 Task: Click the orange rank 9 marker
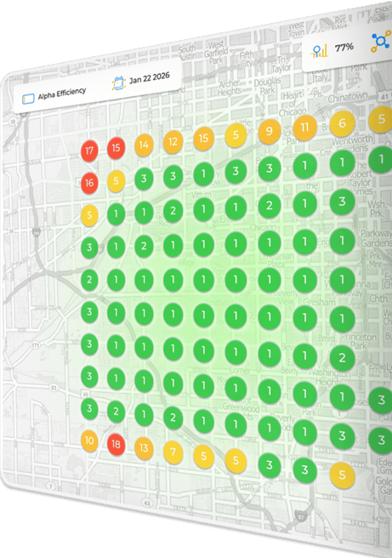270,131
